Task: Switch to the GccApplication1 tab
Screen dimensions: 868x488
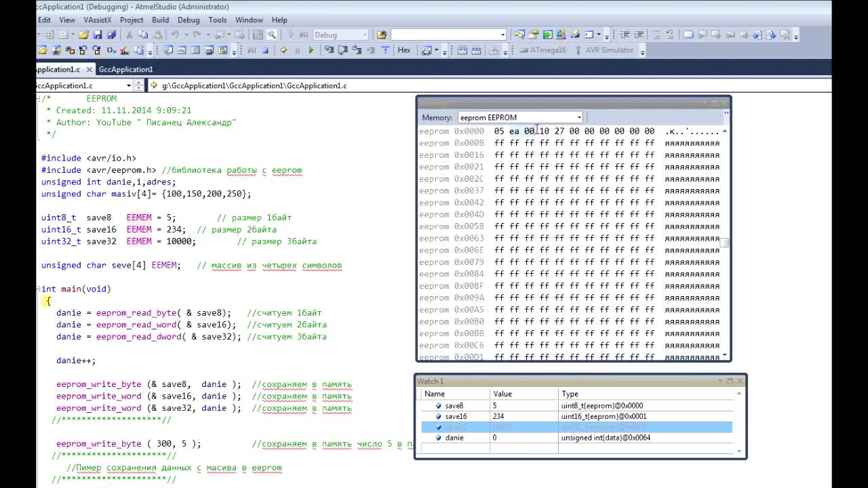Action: tap(125, 69)
